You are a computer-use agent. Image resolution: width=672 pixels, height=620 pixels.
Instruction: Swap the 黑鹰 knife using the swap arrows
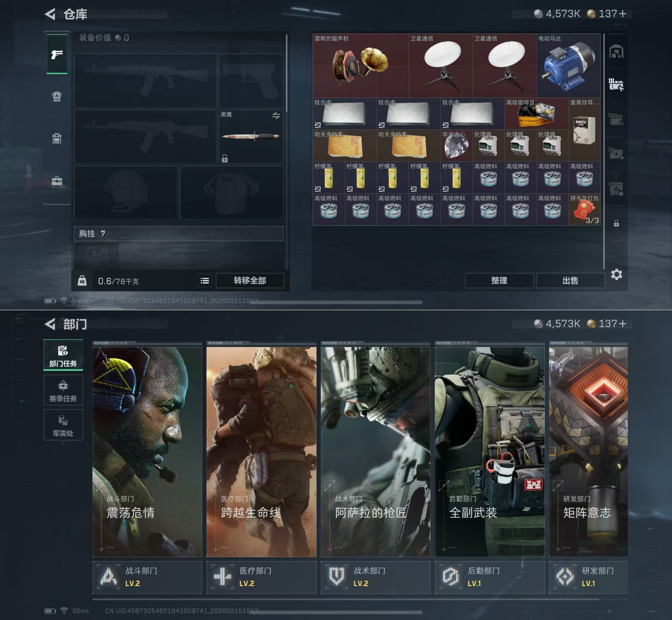click(276, 116)
